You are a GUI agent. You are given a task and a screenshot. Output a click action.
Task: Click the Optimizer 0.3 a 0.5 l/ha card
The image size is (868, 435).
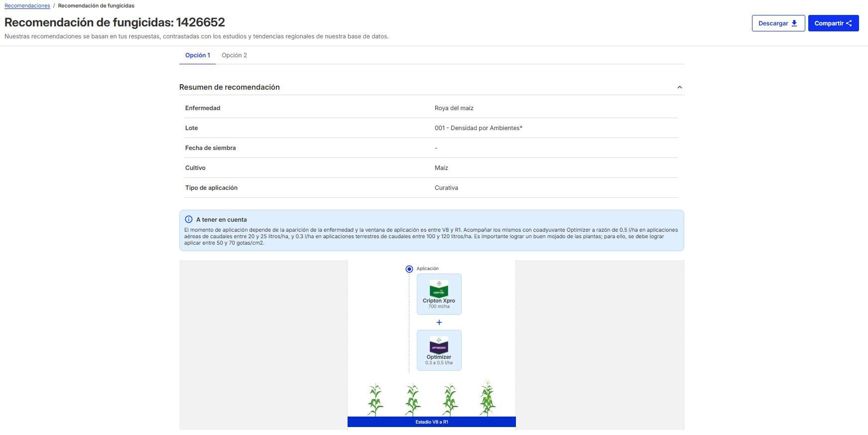click(x=439, y=350)
